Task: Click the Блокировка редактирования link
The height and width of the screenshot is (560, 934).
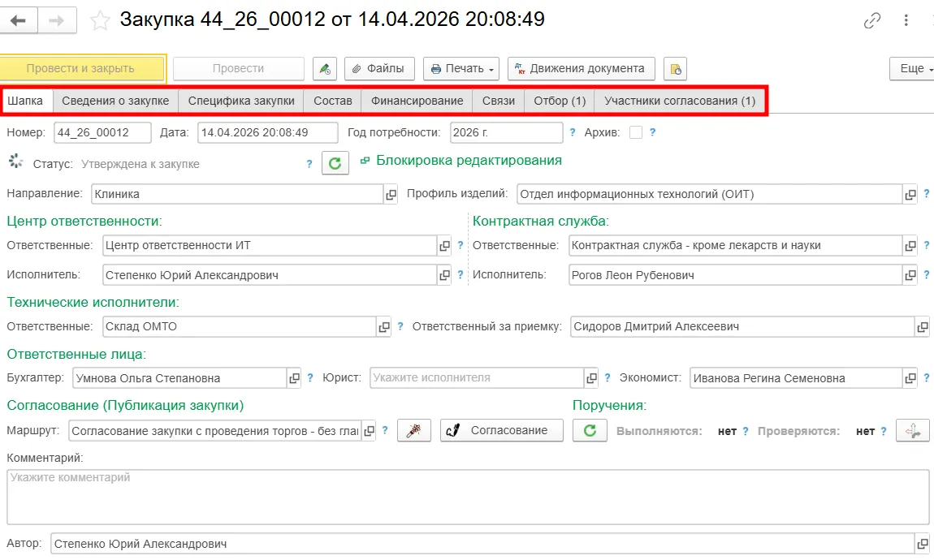Action: 469,161
